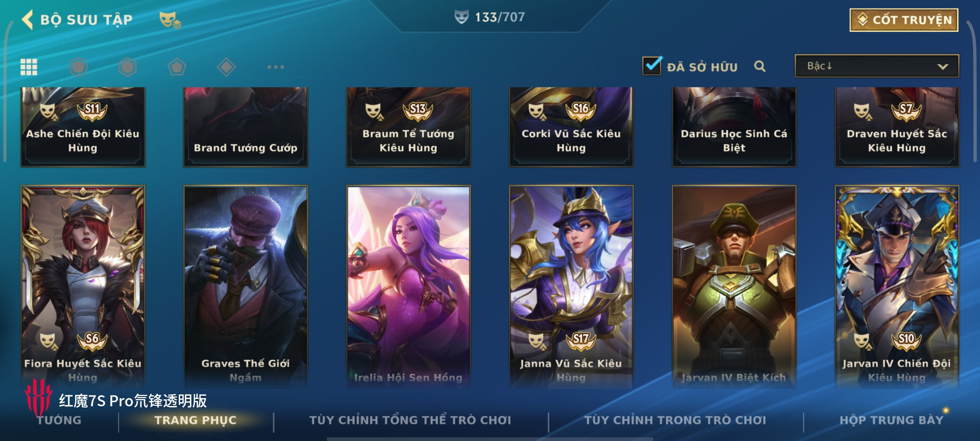The image size is (980, 441).
Task: Select the Irelia Hội Sen Hồng skin
Action: tap(408, 287)
